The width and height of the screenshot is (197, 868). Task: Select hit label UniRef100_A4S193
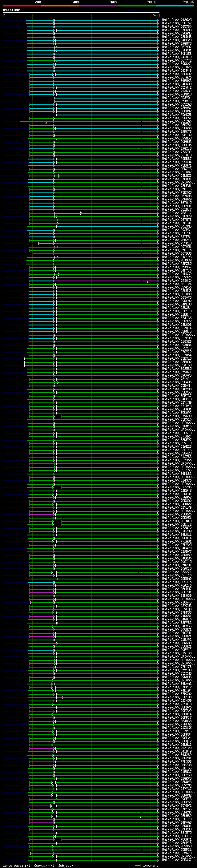pyautogui.click(x=177, y=257)
